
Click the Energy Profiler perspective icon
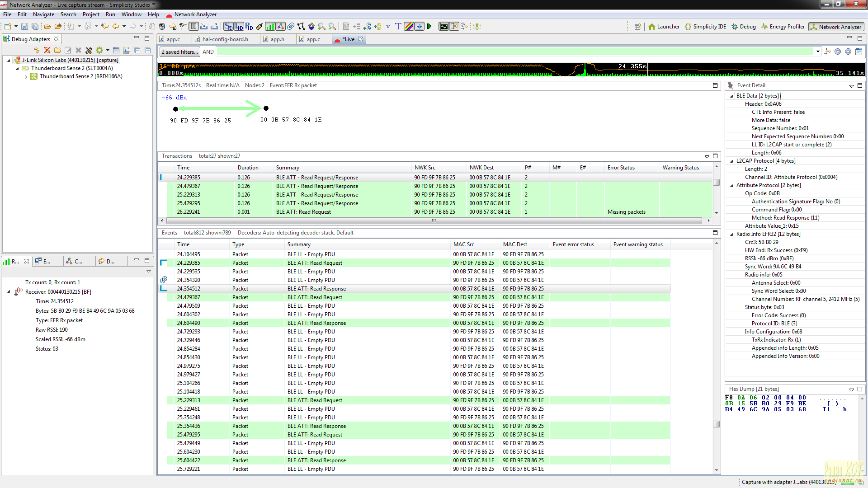pos(764,27)
